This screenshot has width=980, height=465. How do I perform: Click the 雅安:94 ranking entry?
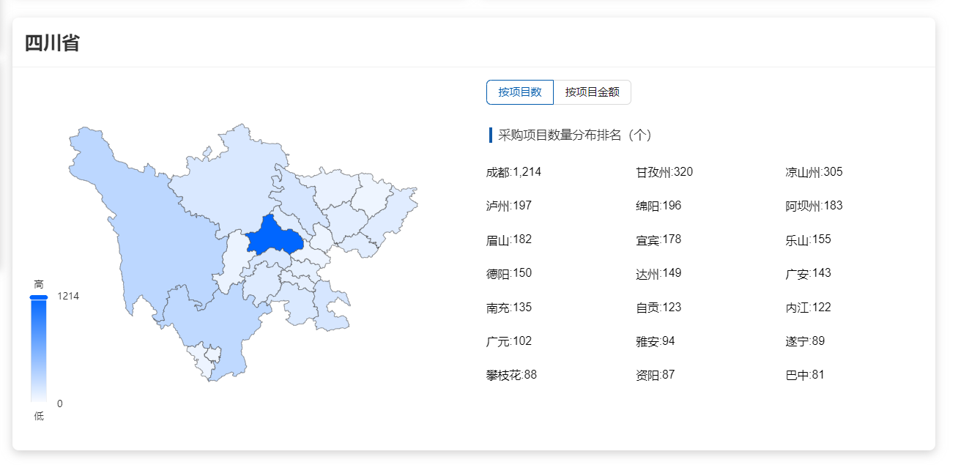coord(656,341)
